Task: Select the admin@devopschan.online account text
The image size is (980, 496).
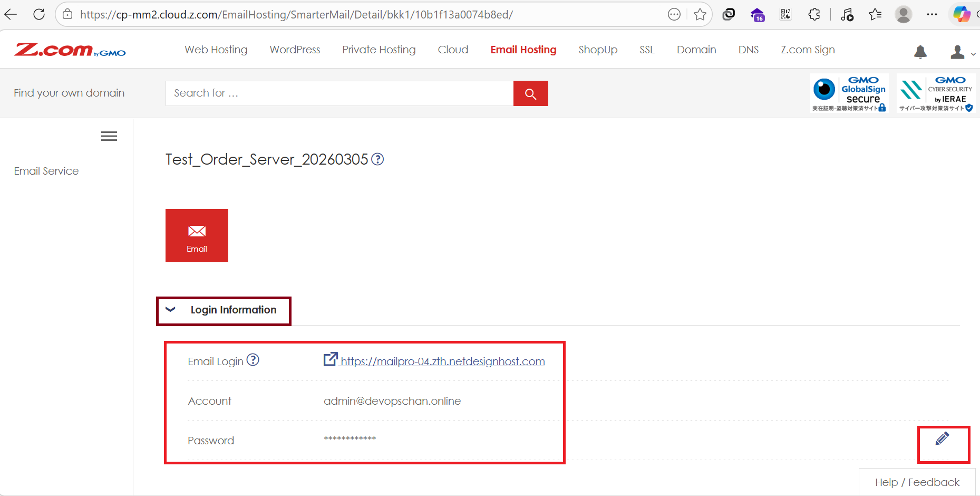Action: pos(392,401)
